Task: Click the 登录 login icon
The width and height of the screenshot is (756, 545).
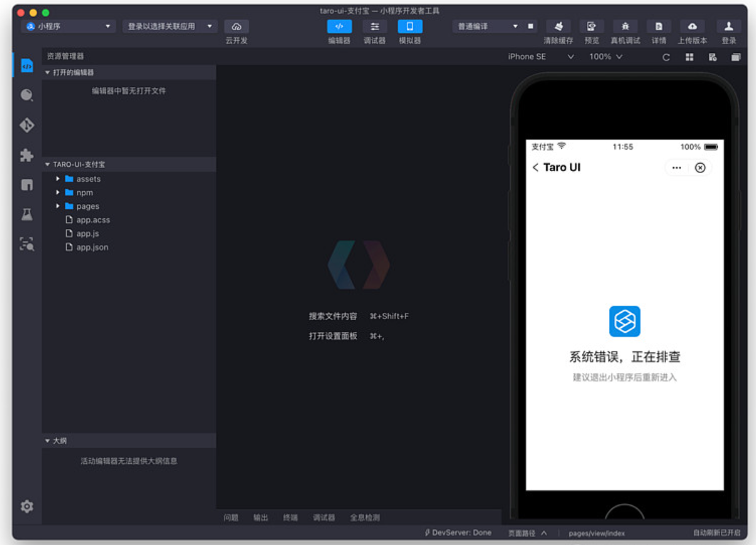Action: (729, 26)
